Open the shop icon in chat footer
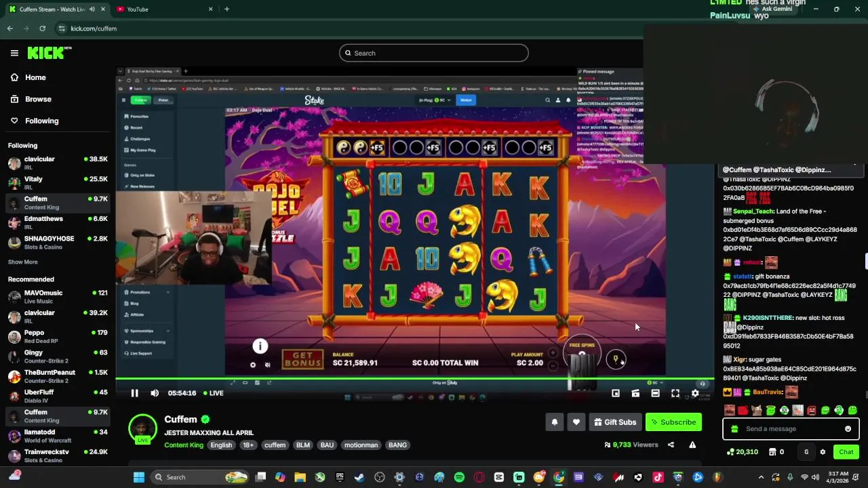 coord(772,452)
